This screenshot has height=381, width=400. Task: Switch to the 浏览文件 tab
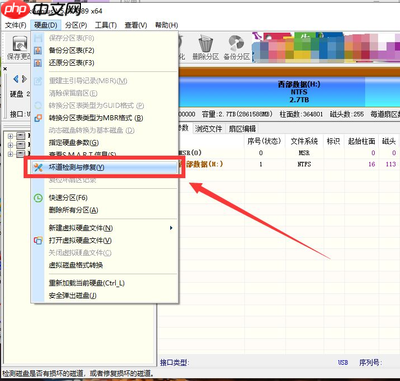pyautogui.click(x=209, y=128)
